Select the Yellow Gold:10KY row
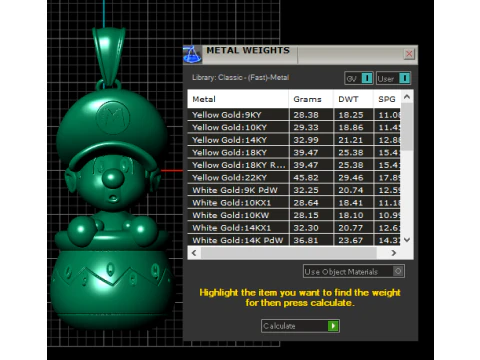This screenshot has width=480, height=360. click(294, 127)
